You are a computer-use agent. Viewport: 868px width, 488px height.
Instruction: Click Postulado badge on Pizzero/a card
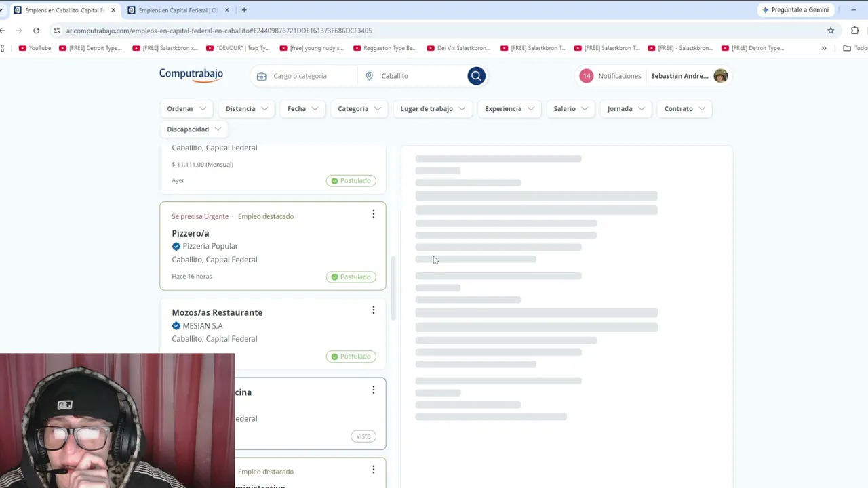(351, 277)
